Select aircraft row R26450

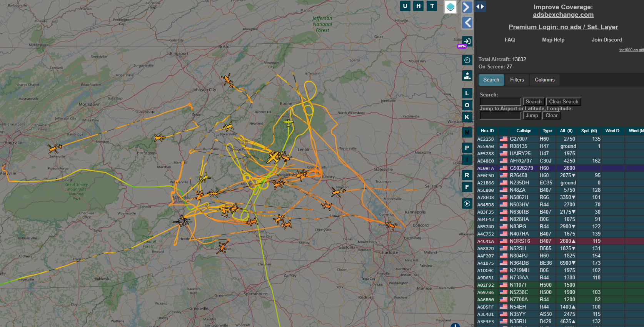point(560,175)
